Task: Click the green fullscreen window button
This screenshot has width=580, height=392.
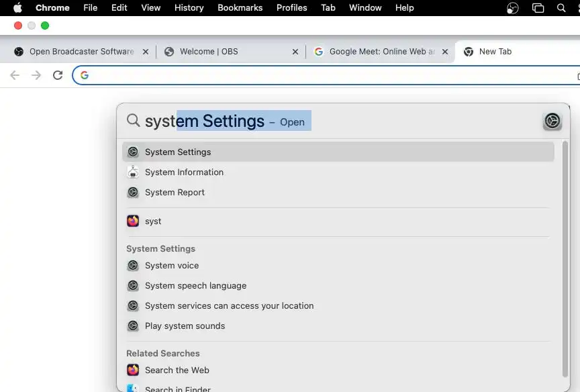Action: pos(45,26)
